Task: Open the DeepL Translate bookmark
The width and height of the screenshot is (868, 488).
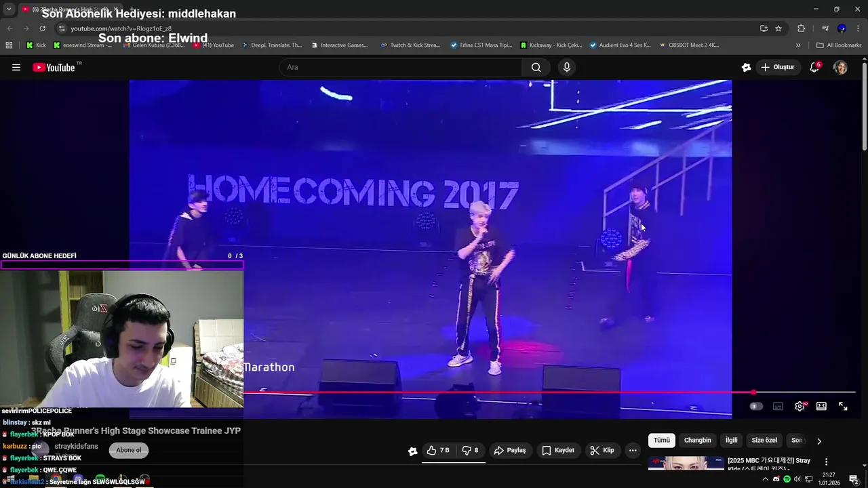Action: point(272,45)
